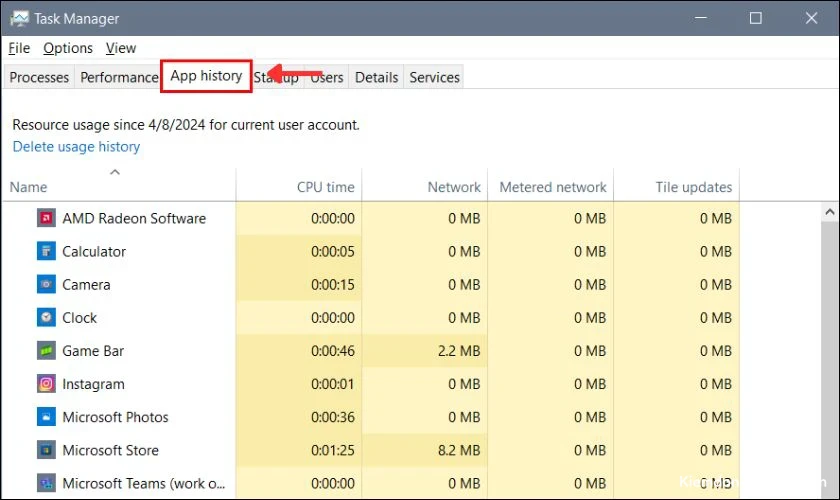Switch to the Services tab
The width and height of the screenshot is (840, 500).
pyautogui.click(x=434, y=77)
